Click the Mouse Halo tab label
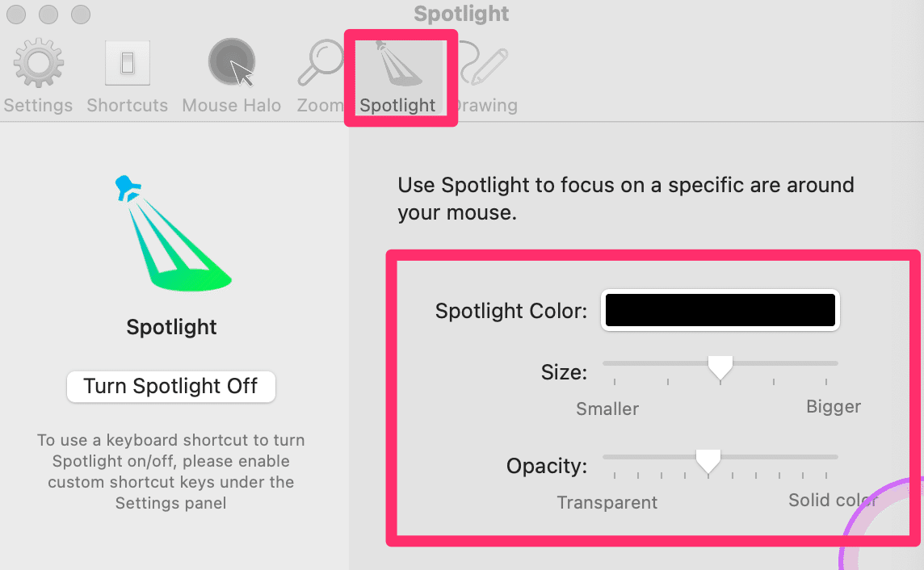 (232, 106)
